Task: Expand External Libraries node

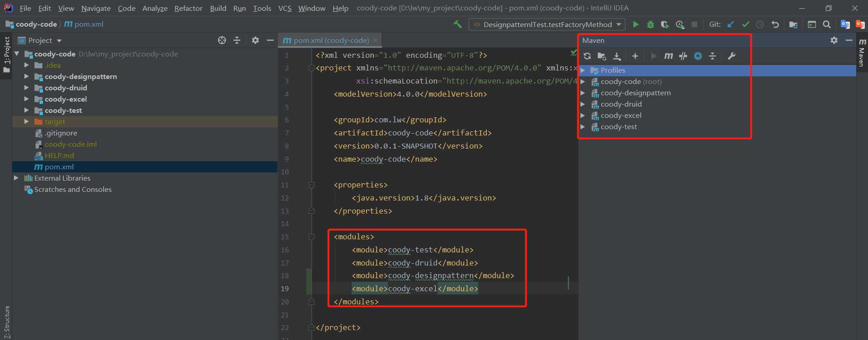Action: [x=16, y=178]
